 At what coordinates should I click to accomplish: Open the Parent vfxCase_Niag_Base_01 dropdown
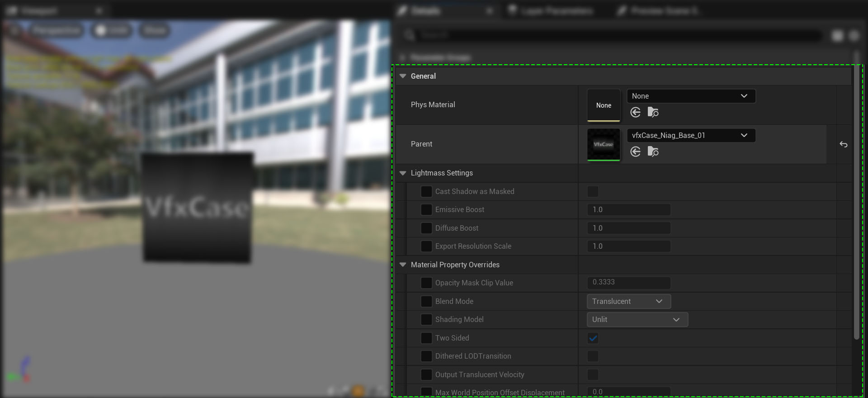click(x=691, y=135)
